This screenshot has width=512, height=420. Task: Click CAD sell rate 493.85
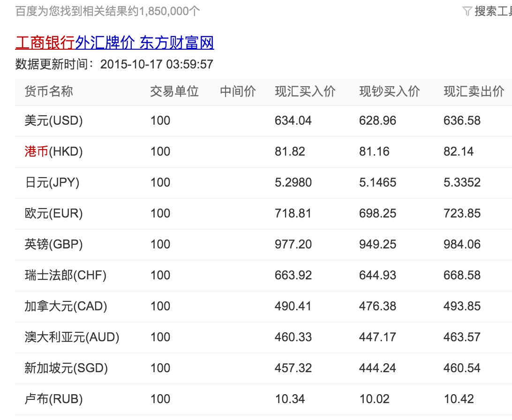462,307
